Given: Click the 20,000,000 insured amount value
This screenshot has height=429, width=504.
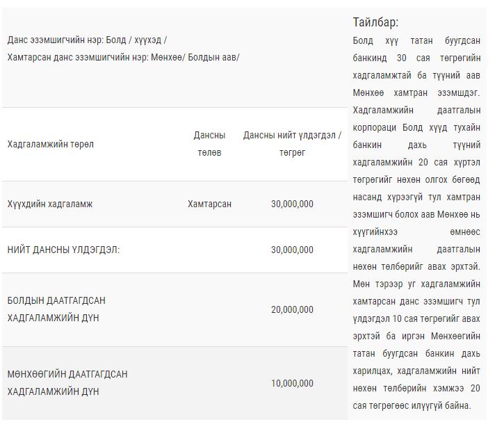Looking at the screenshot, I should point(292,309).
